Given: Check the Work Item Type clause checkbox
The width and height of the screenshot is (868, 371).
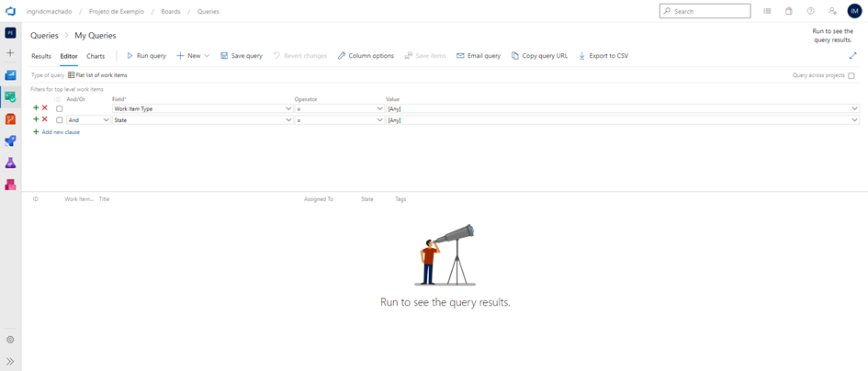Looking at the screenshot, I should tap(59, 108).
